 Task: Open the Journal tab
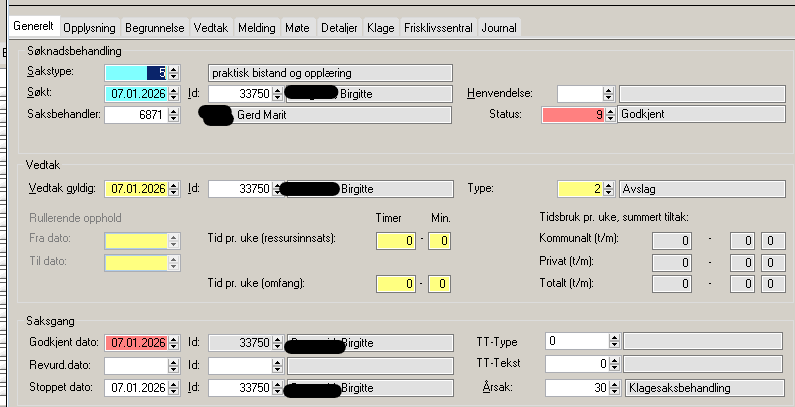[499, 27]
